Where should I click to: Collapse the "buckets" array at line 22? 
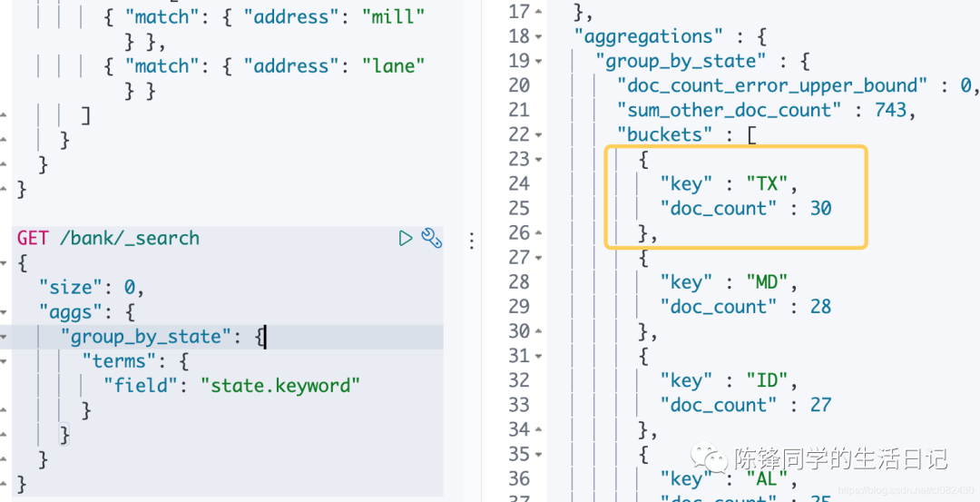click(539, 135)
